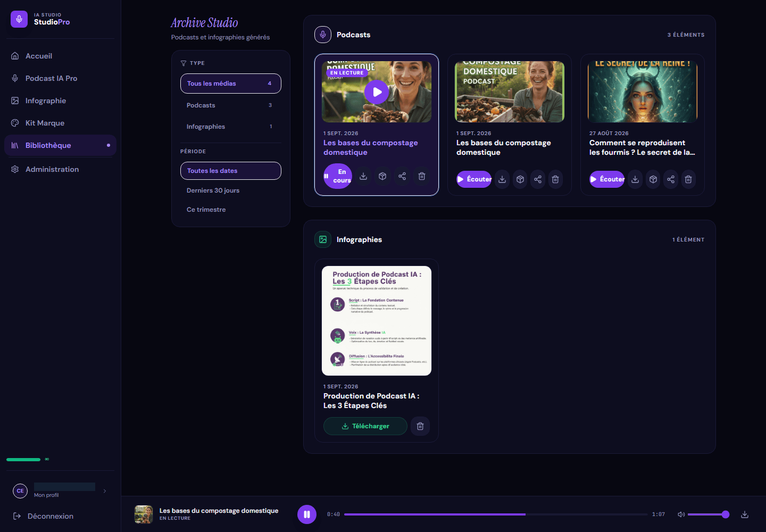766x532 pixels.
Task: Open the Mon profil link
Action: pos(46,495)
